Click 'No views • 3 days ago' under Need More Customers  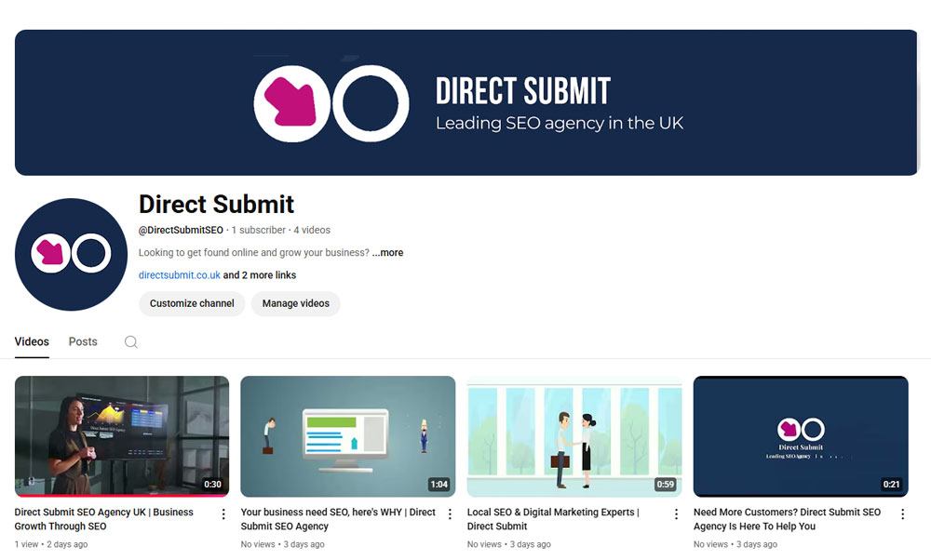coord(735,544)
